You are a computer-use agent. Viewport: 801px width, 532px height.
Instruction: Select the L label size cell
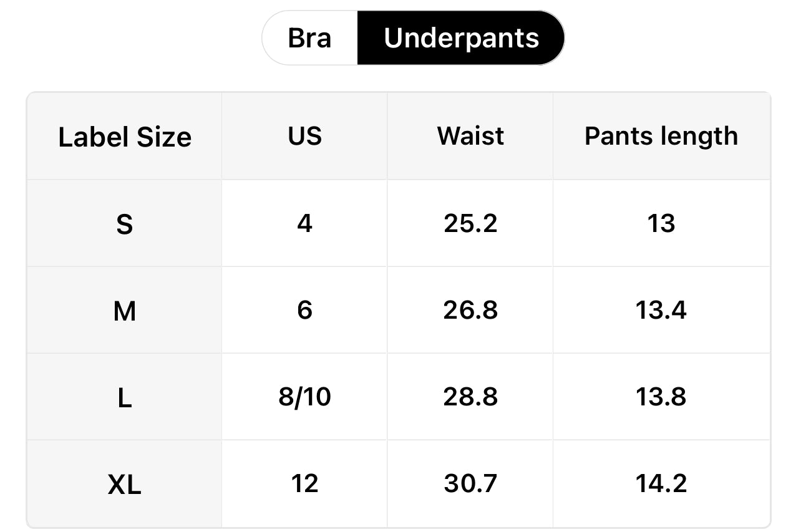pos(125,397)
